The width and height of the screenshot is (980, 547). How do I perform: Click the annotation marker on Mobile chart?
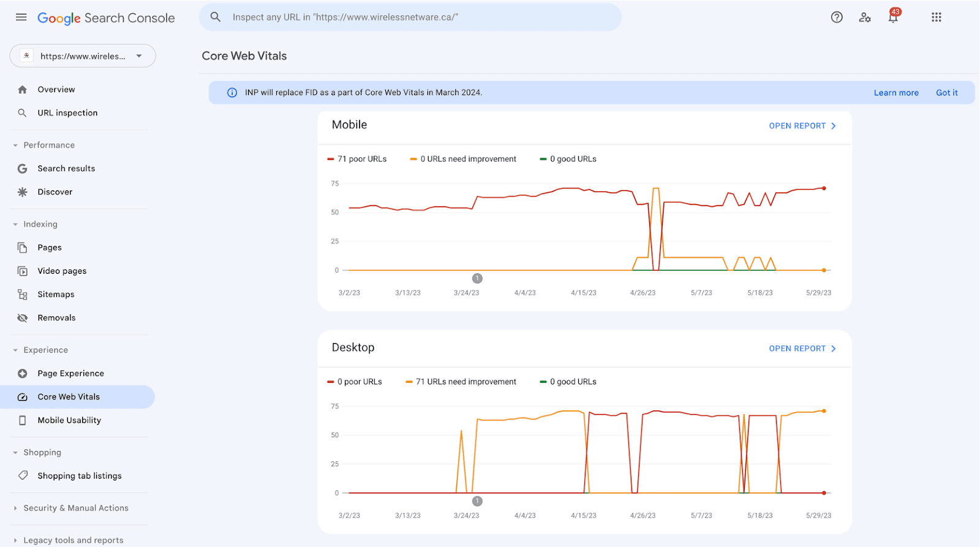click(477, 278)
